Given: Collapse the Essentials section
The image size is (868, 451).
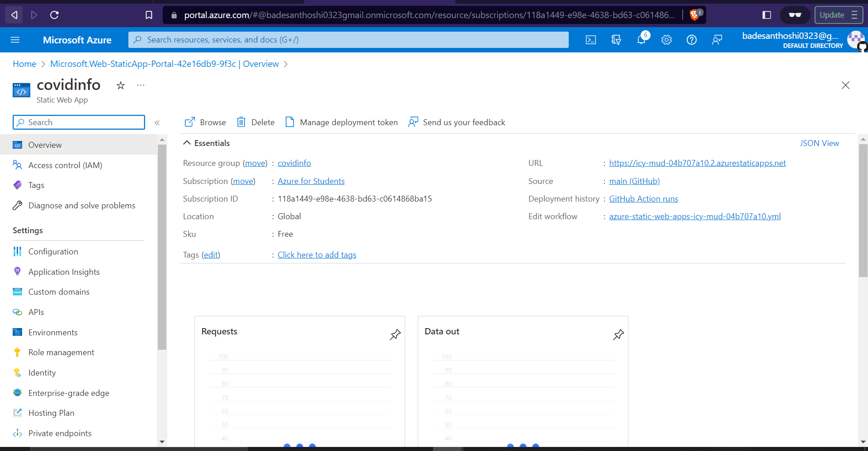Looking at the screenshot, I should point(187,143).
